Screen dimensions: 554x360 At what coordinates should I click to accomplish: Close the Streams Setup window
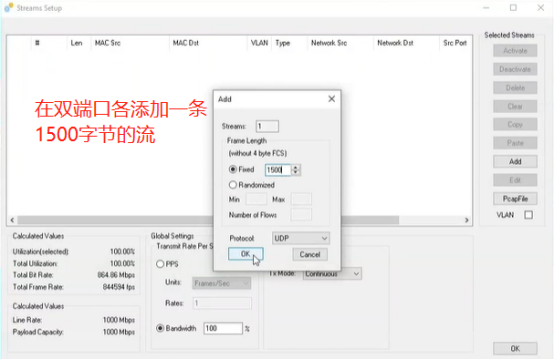541,8
